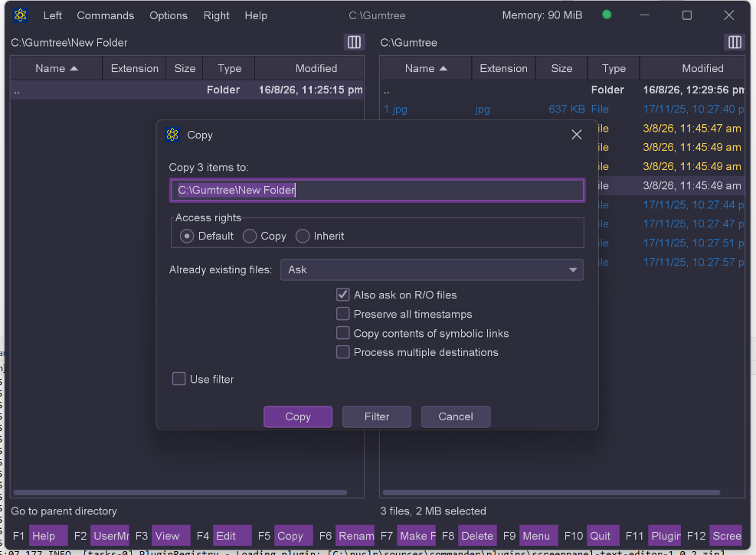The height and width of the screenshot is (555, 756).
Task: Click left panel horizontal scrollbar
Action: tap(180, 492)
